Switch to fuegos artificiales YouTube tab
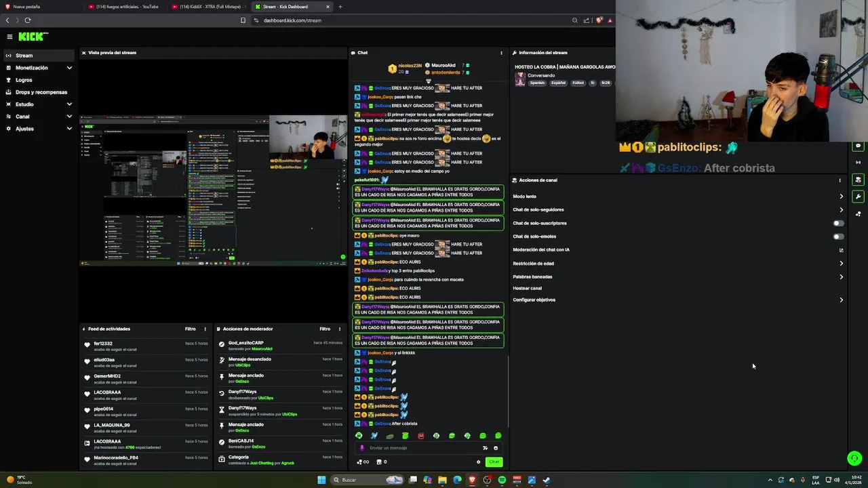The width and height of the screenshot is (868, 488). [x=125, y=7]
